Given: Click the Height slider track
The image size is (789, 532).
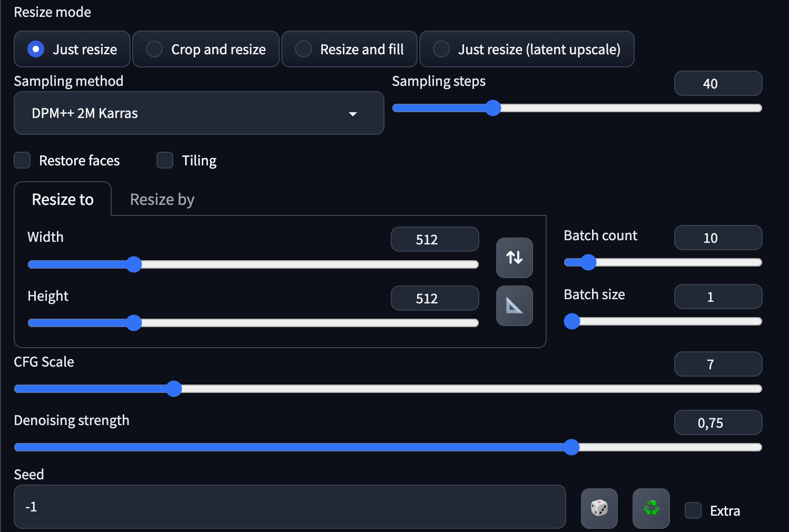Looking at the screenshot, I should point(253,323).
